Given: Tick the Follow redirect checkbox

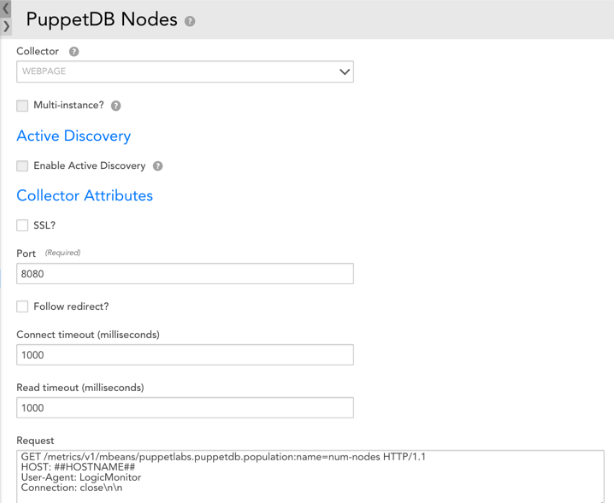Looking at the screenshot, I should point(22,306).
